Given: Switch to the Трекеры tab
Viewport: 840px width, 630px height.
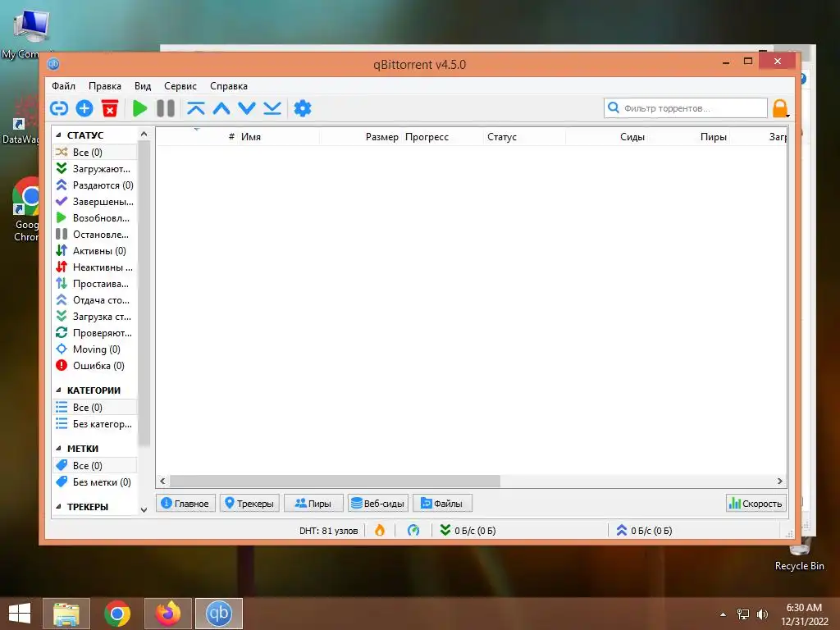Looking at the screenshot, I should (x=249, y=504).
